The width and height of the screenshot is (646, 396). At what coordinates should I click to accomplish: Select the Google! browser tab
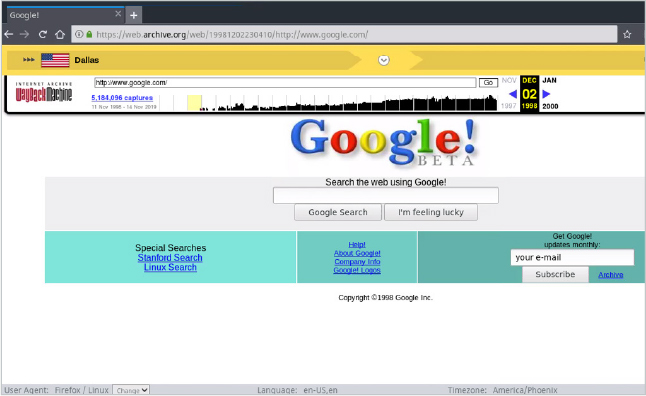coord(65,15)
